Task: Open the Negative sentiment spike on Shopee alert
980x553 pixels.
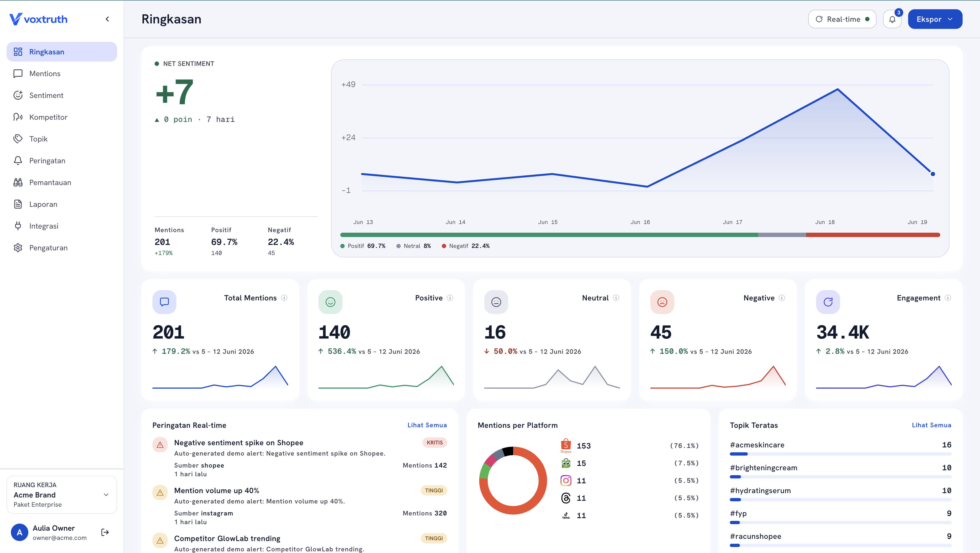Action: click(300, 458)
